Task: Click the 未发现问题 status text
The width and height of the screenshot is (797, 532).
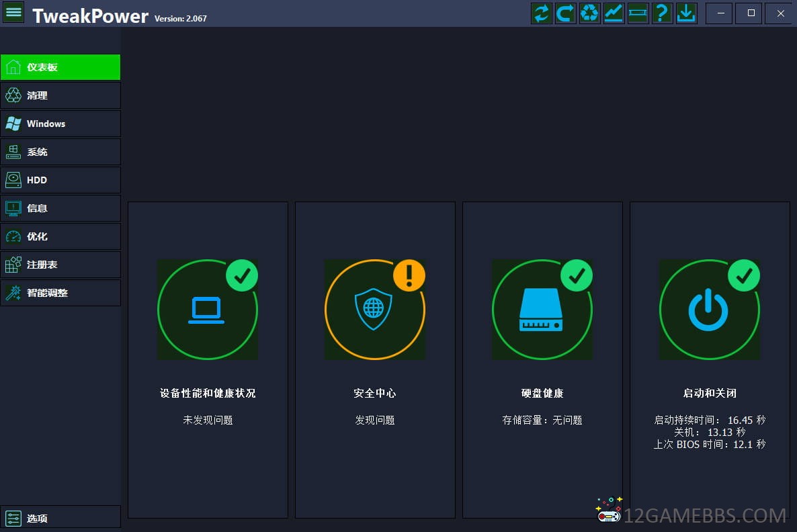Action: (208, 420)
